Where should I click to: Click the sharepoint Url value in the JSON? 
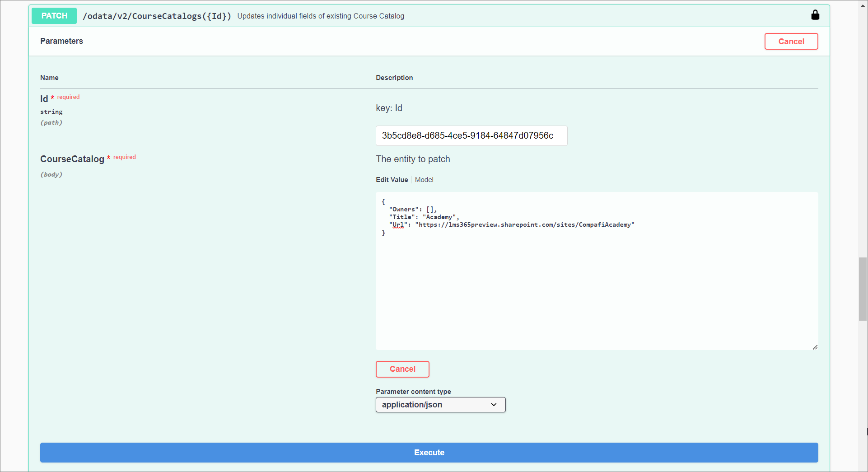click(x=524, y=225)
